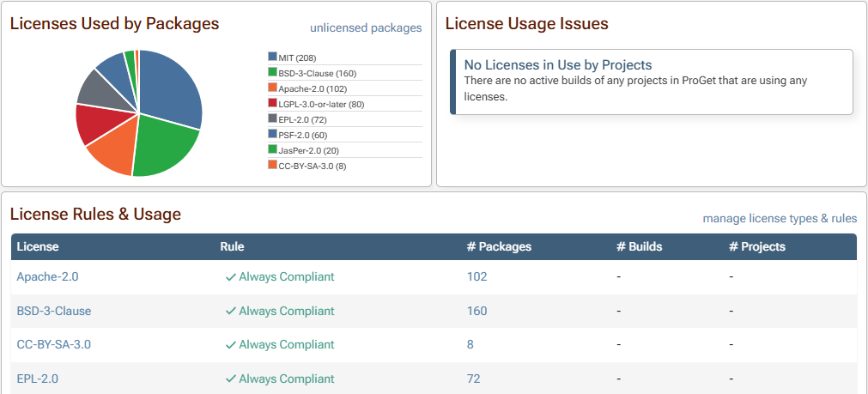Screen dimensions: 868x394
Task: Click the Always Compliant checkmark for EPL-2.0
Action: [230, 379]
